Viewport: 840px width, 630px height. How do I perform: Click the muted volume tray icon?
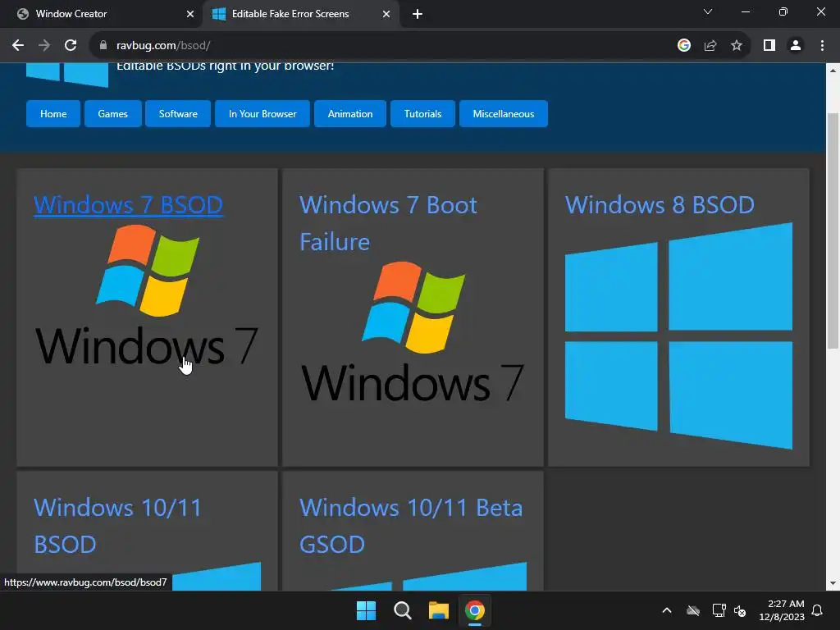tap(740, 610)
